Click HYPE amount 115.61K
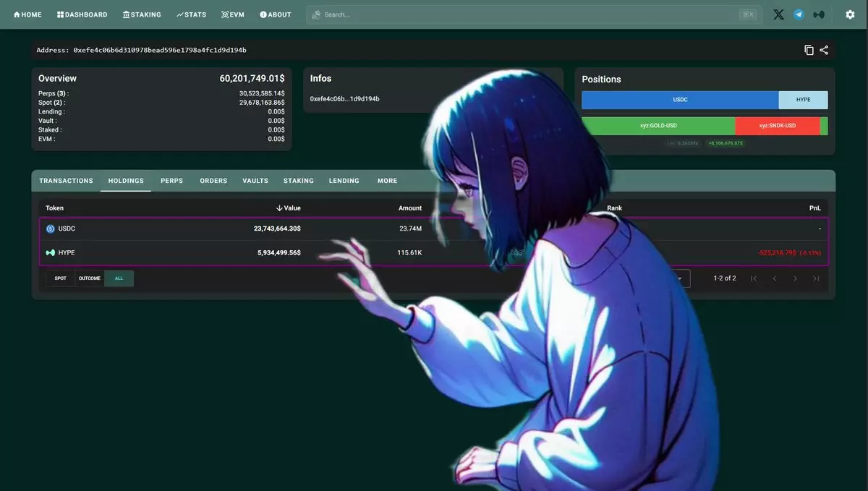This screenshot has width=868, height=491. coord(409,252)
